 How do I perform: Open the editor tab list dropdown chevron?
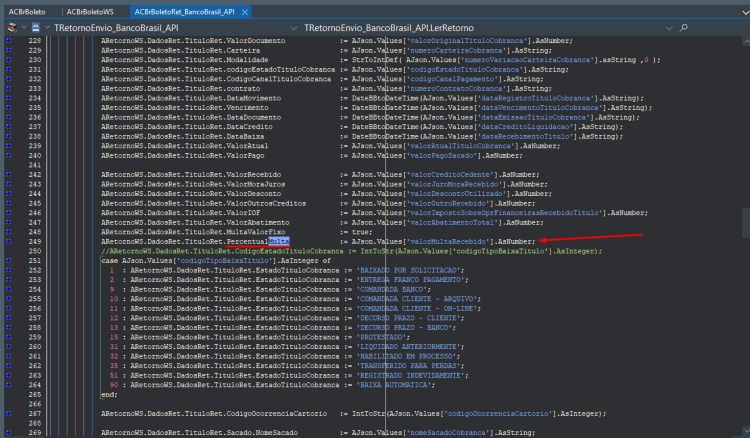(x=745, y=12)
